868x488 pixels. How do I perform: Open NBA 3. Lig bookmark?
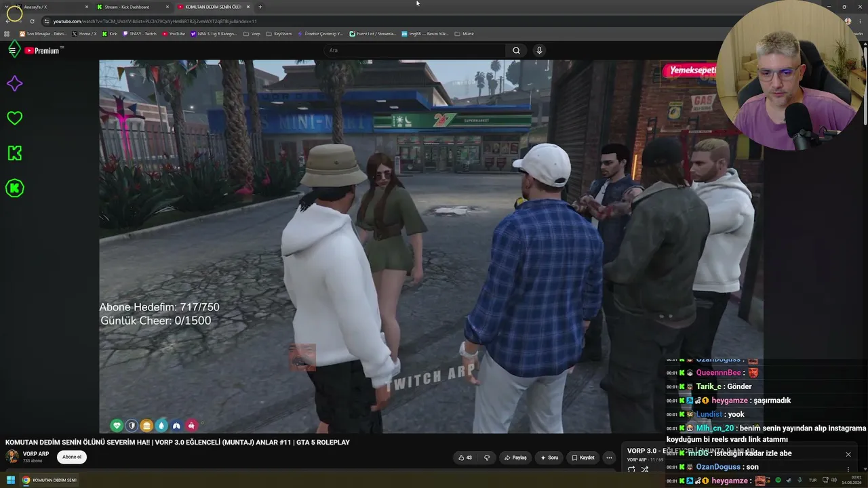pyautogui.click(x=214, y=33)
